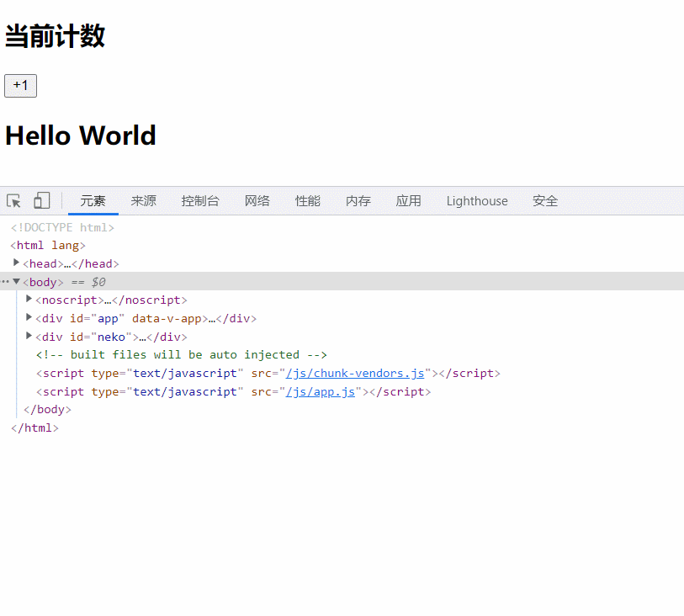Expand the noscript element node
This screenshot has height=616, width=684.
click(x=29, y=300)
